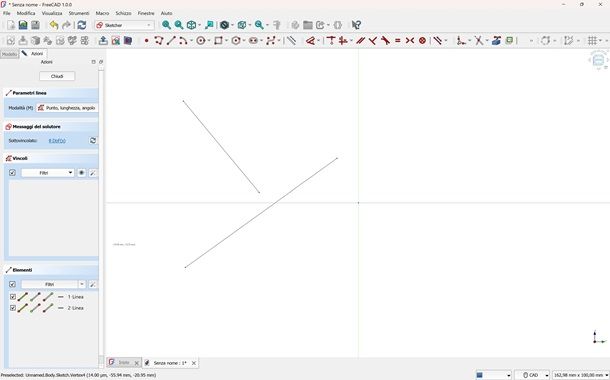Select the Trim edge tool
The width and height of the screenshot is (610, 380).
coord(479,40)
